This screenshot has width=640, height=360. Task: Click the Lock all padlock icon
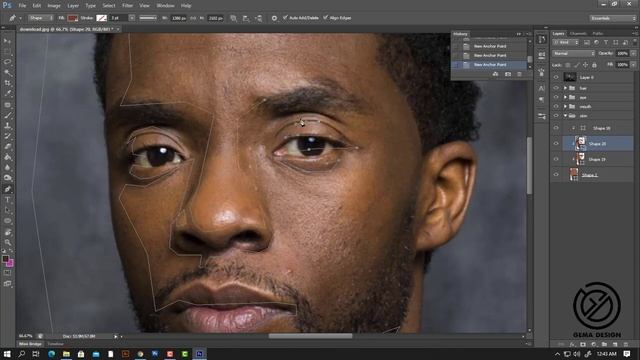(594, 65)
